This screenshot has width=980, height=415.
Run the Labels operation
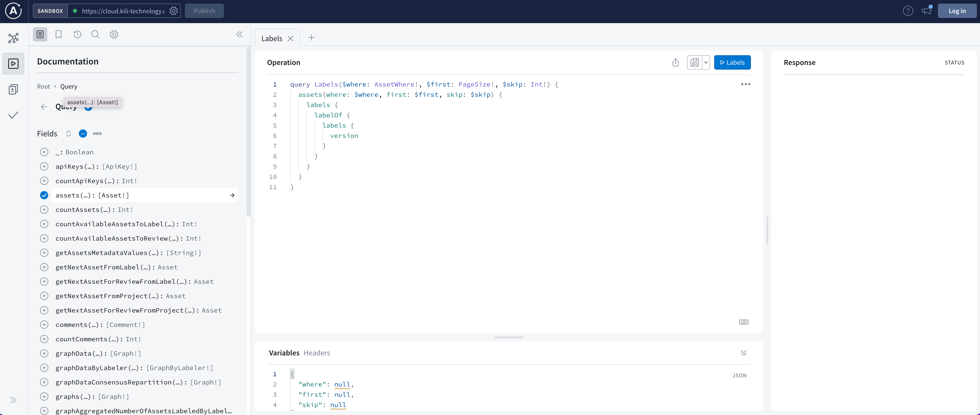click(732, 62)
